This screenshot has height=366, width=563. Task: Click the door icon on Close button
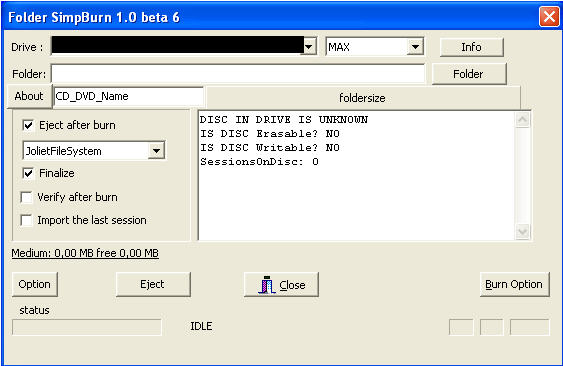(266, 285)
